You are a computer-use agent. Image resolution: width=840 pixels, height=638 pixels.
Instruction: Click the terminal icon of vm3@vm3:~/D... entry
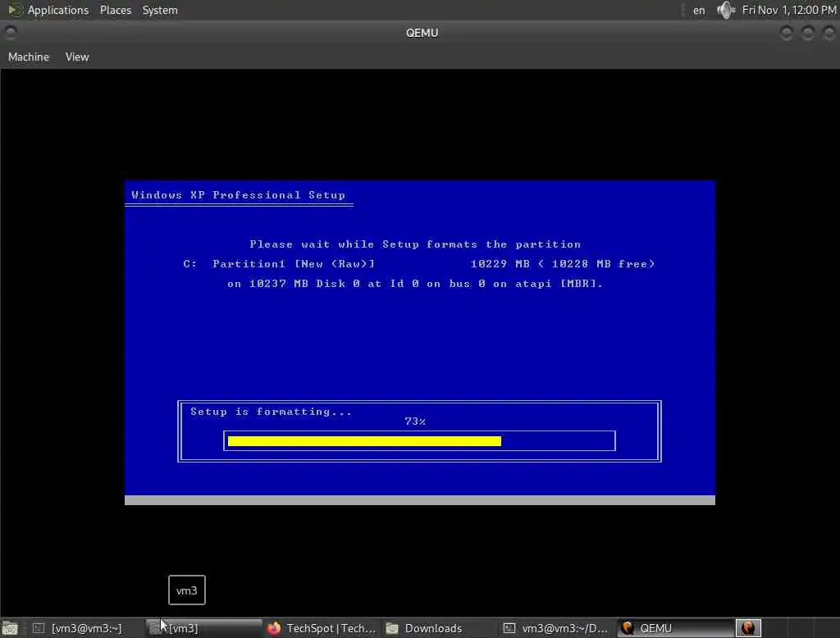pos(509,628)
